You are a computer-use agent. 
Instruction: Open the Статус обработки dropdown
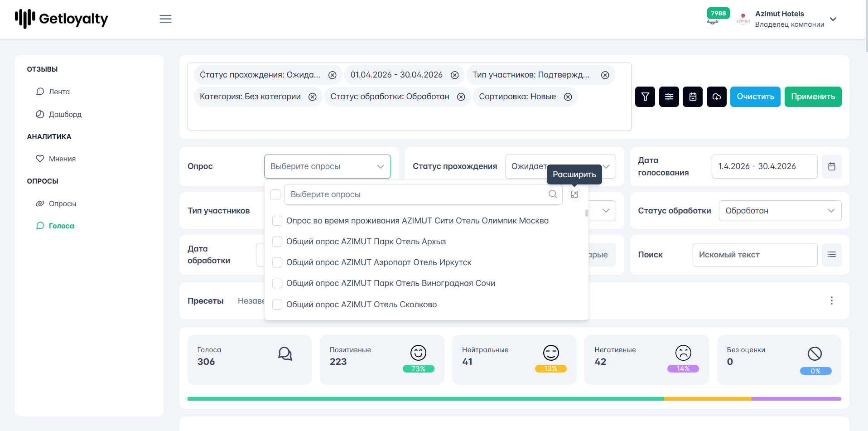pos(780,211)
